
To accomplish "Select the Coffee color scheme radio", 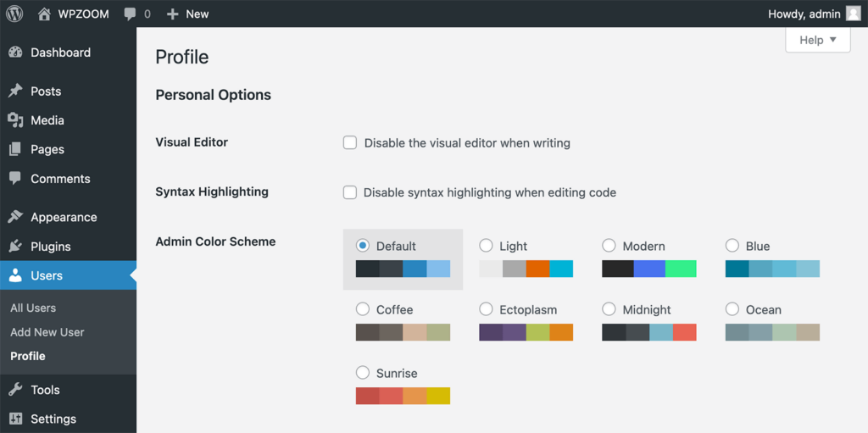I will click(363, 309).
